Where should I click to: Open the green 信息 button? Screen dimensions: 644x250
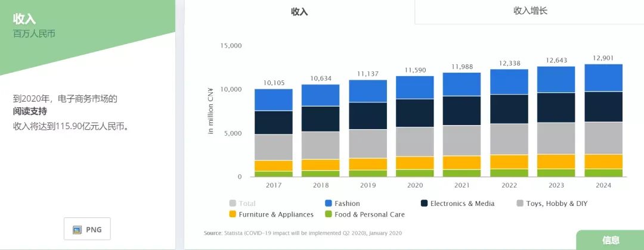pos(611,240)
